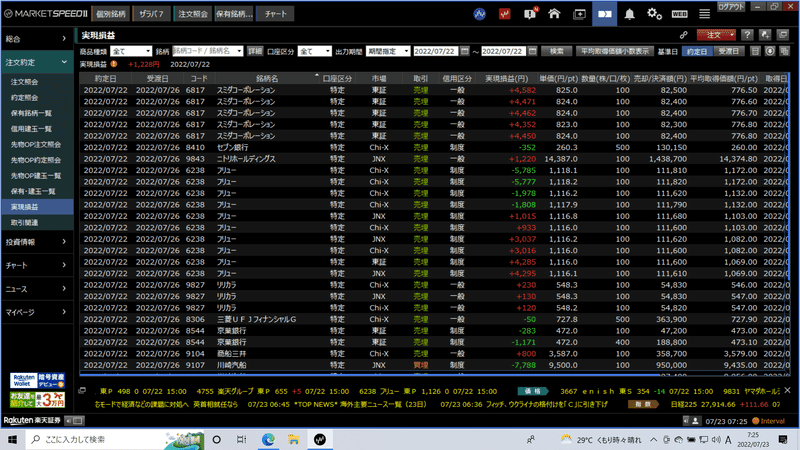
Task: Open 保有銘柄一覧 in the sidebar
Action: (x=37, y=113)
